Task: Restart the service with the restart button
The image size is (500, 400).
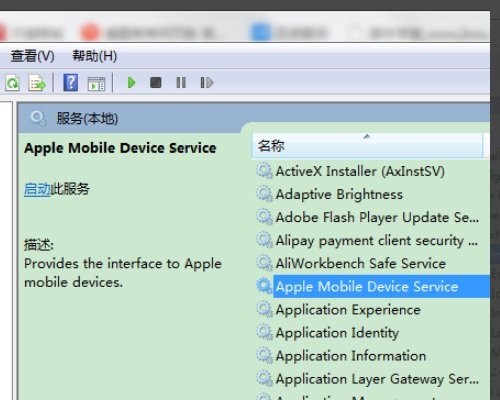Action: tap(207, 83)
